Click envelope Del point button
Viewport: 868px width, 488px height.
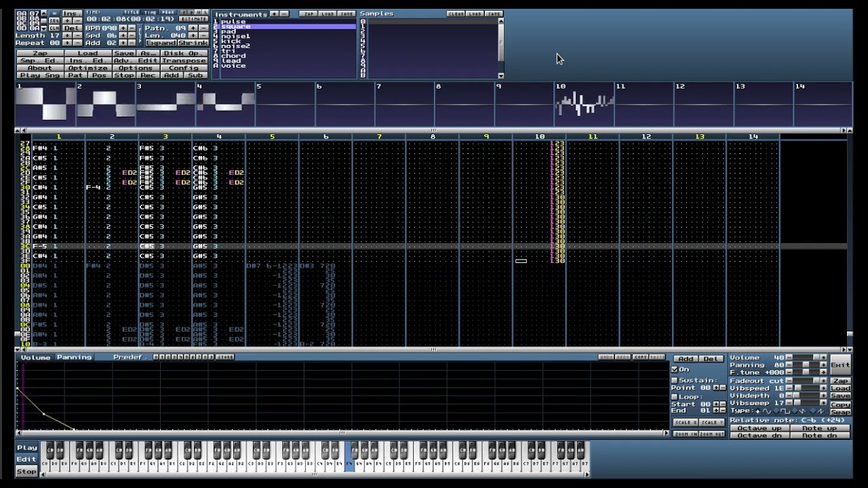click(711, 359)
